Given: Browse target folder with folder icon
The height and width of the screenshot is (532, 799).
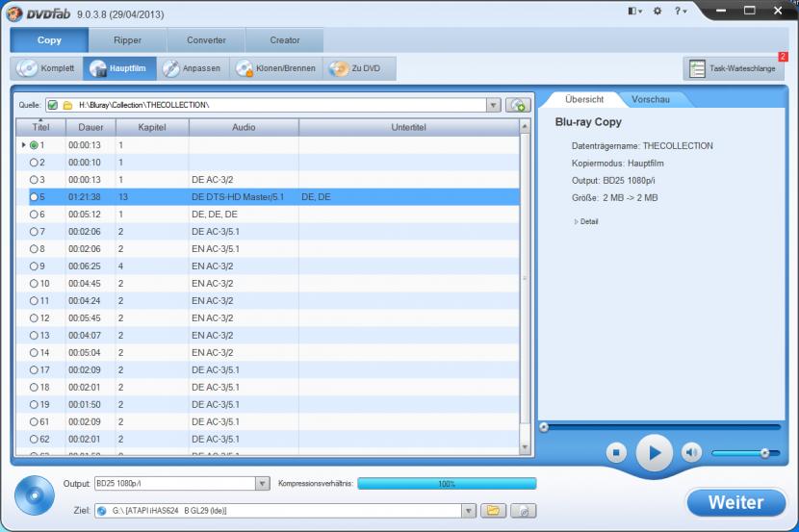Looking at the screenshot, I should click(x=493, y=511).
